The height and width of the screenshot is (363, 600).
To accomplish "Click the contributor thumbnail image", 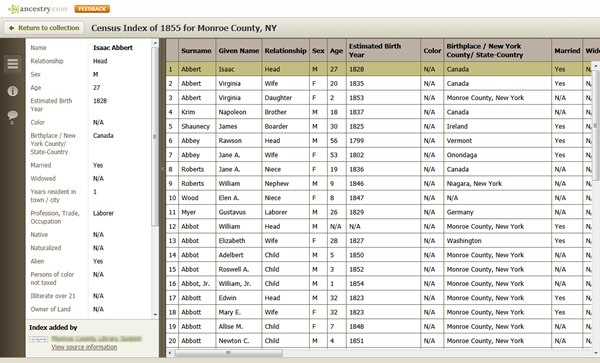I will [39, 339].
